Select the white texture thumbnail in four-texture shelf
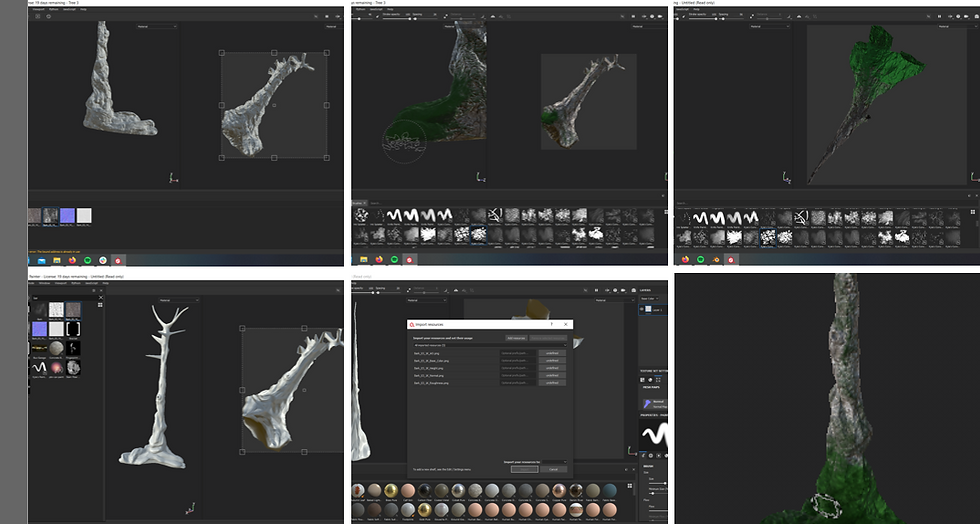Screen dimensions: 980x524 click(x=84, y=216)
